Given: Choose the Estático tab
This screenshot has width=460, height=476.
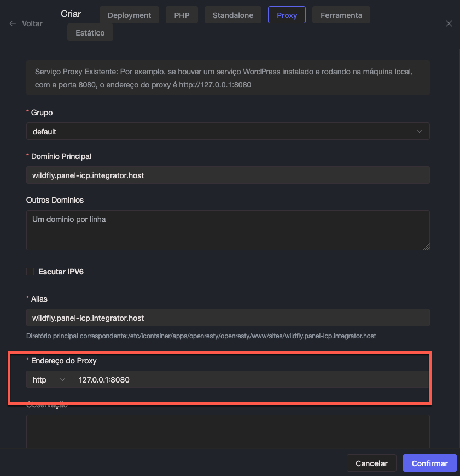Looking at the screenshot, I should tap(90, 33).
